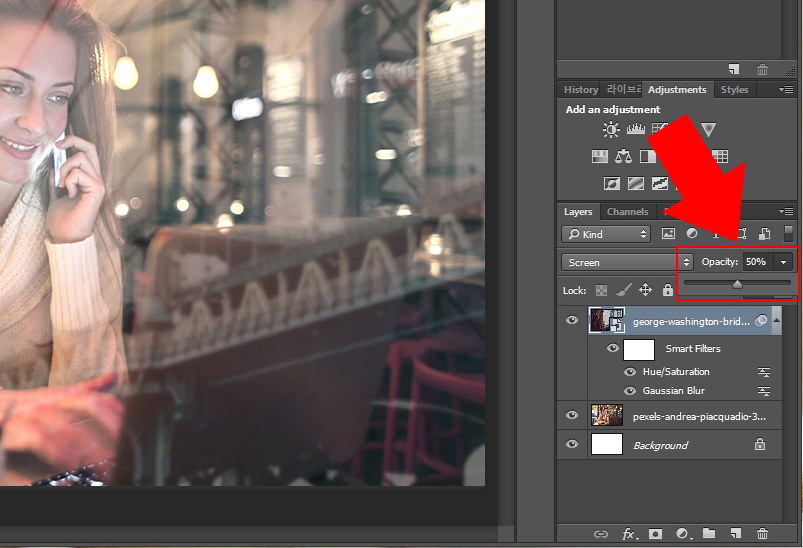Select the Smart Filters mask thumbnail

pos(639,350)
